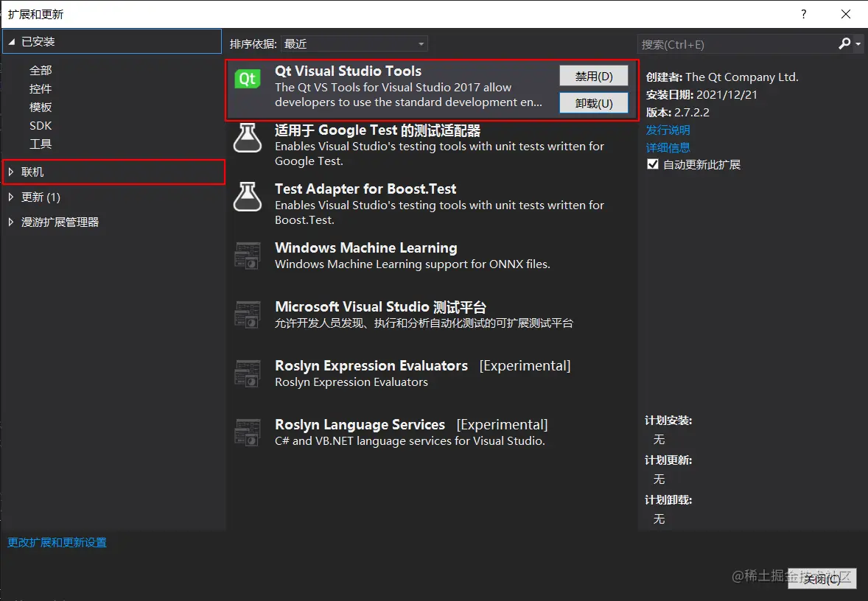Select the 模板 category
Viewport: 868px width, 601px height.
click(x=41, y=107)
